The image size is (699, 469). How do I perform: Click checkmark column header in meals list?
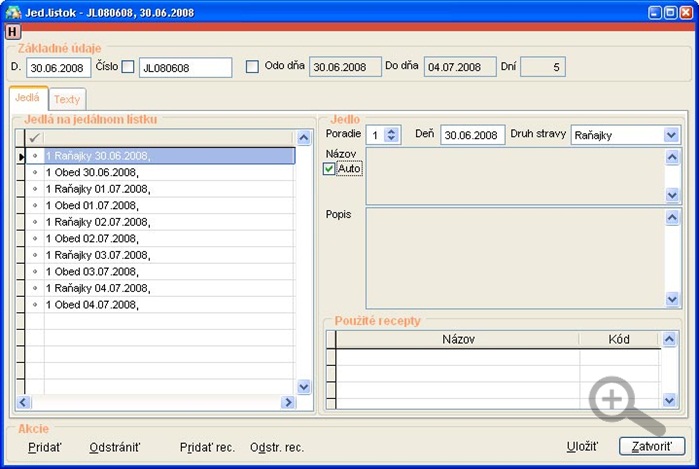pos(34,138)
